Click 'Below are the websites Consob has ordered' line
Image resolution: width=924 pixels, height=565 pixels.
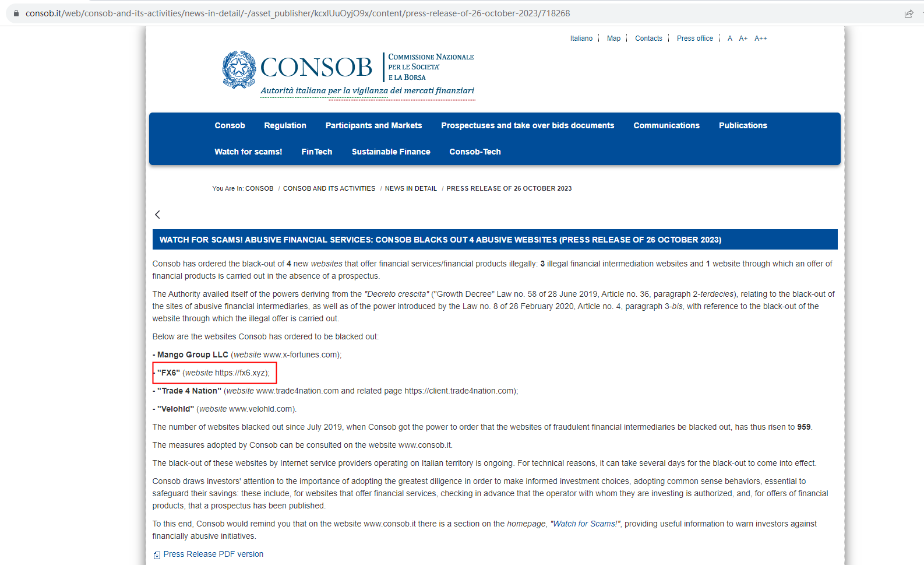(x=266, y=336)
